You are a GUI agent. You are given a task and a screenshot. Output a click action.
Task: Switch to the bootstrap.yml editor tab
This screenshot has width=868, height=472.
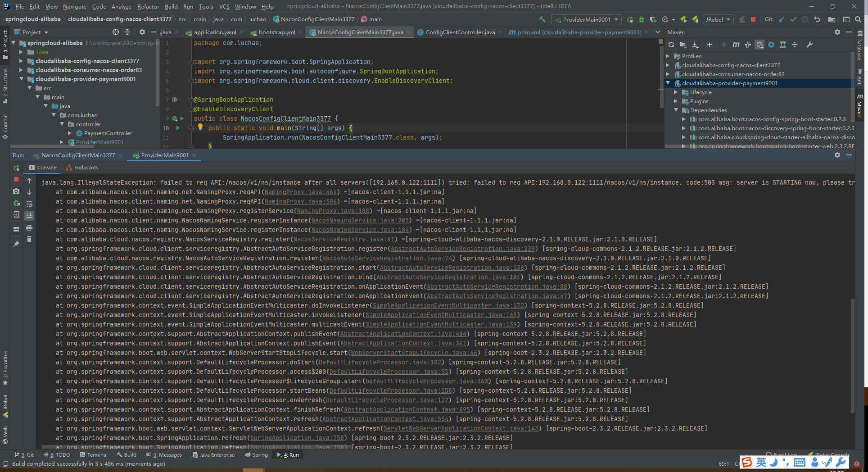[276, 32]
